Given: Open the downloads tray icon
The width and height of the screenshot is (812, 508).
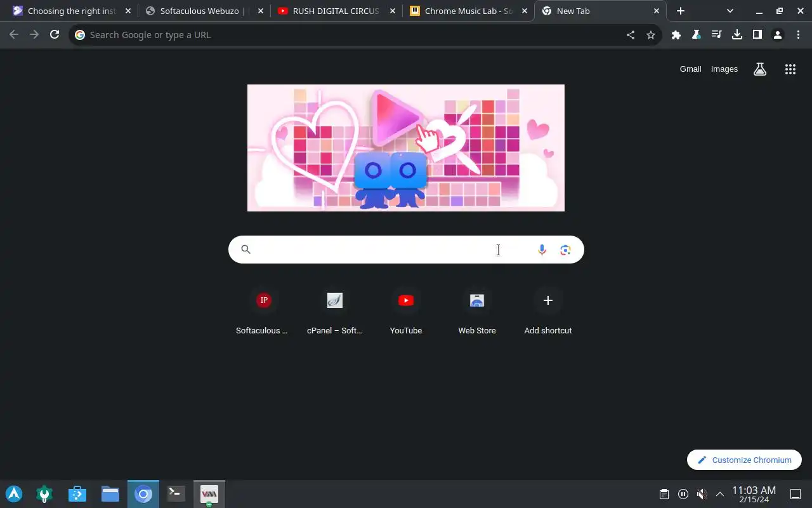Looking at the screenshot, I should [x=737, y=35].
